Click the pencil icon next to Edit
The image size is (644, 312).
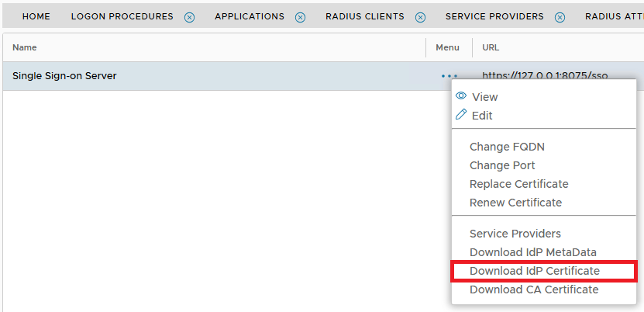tap(461, 115)
